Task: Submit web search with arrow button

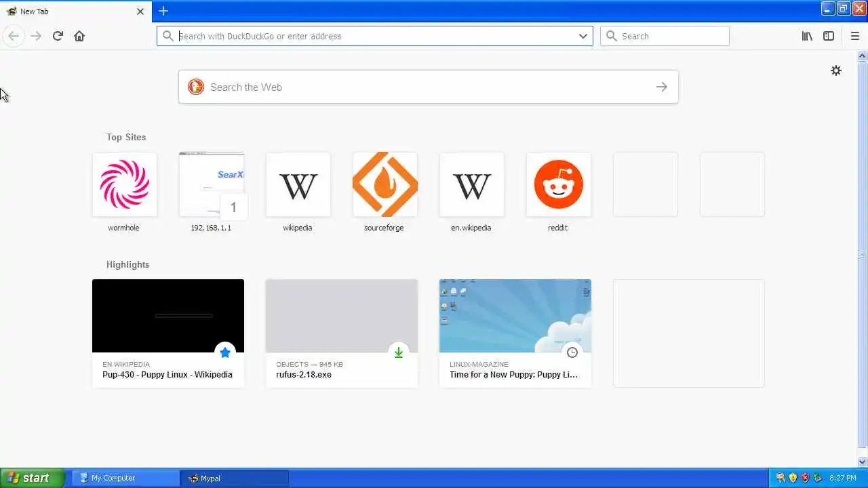Action: click(662, 87)
